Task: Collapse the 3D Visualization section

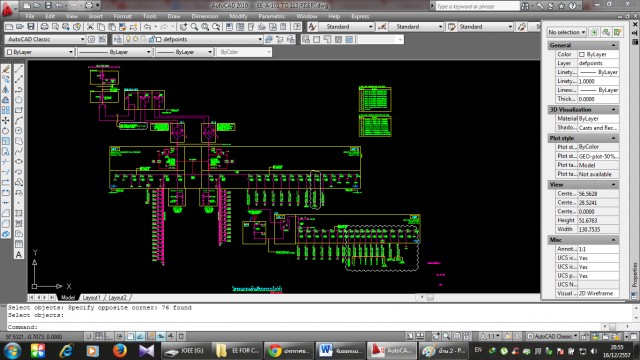Action: tap(613, 110)
